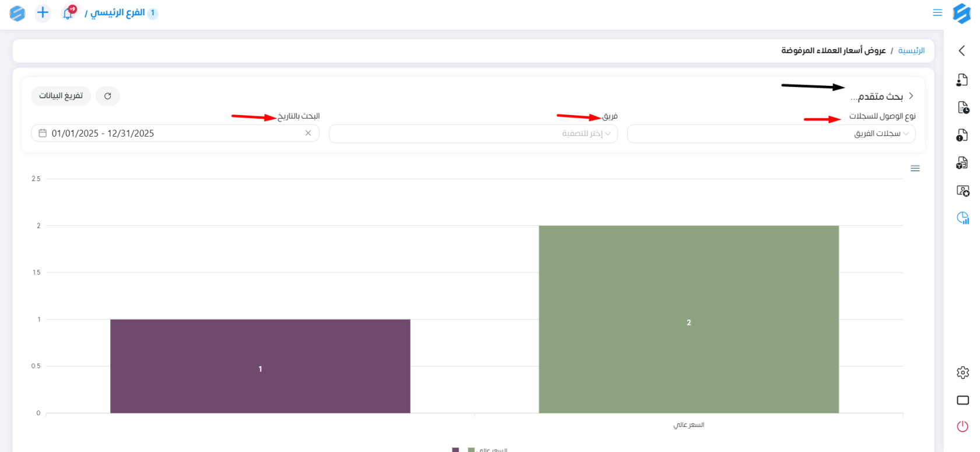
Task: Expand the بحث متقدم advanced search section
Action: click(x=881, y=96)
